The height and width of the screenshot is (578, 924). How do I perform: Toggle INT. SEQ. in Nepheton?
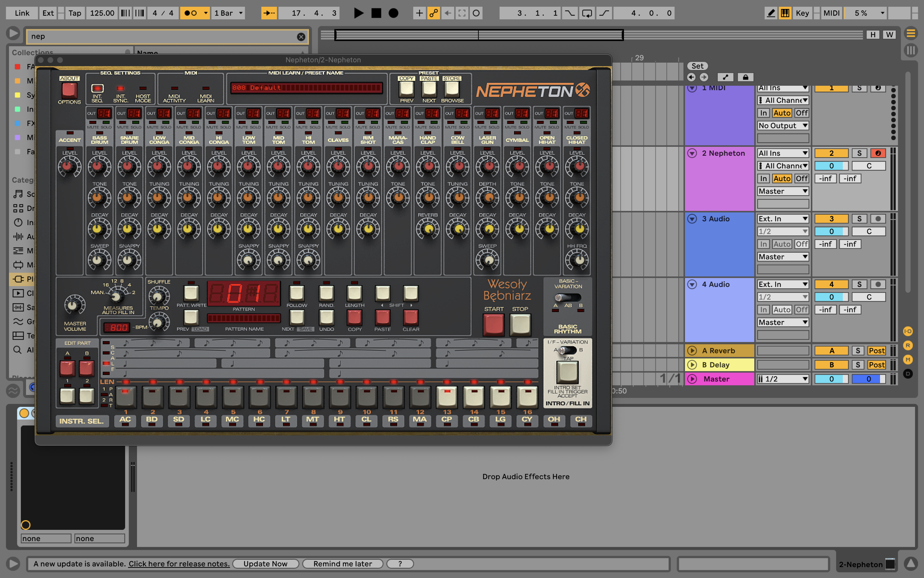pyautogui.click(x=97, y=88)
